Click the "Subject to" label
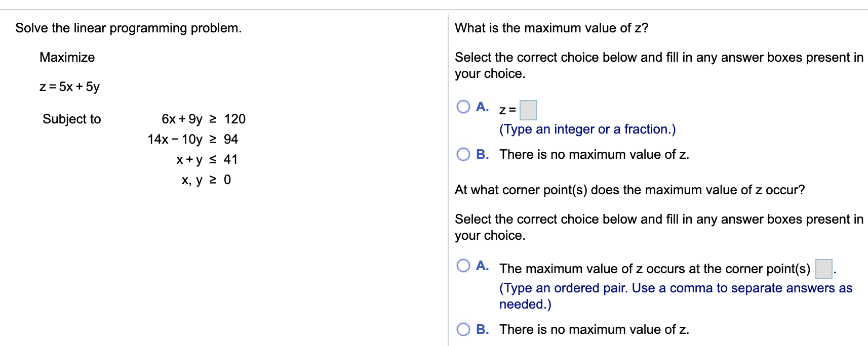The width and height of the screenshot is (868, 346). coord(72,119)
